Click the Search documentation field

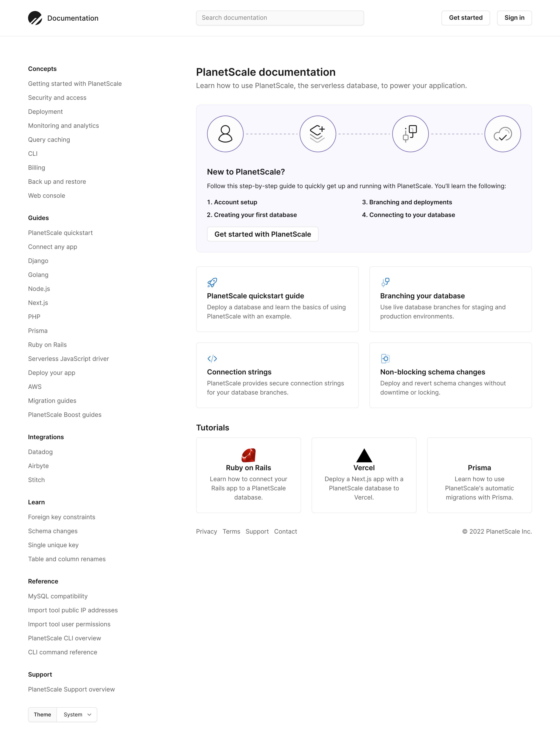pyautogui.click(x=280, y=18)
